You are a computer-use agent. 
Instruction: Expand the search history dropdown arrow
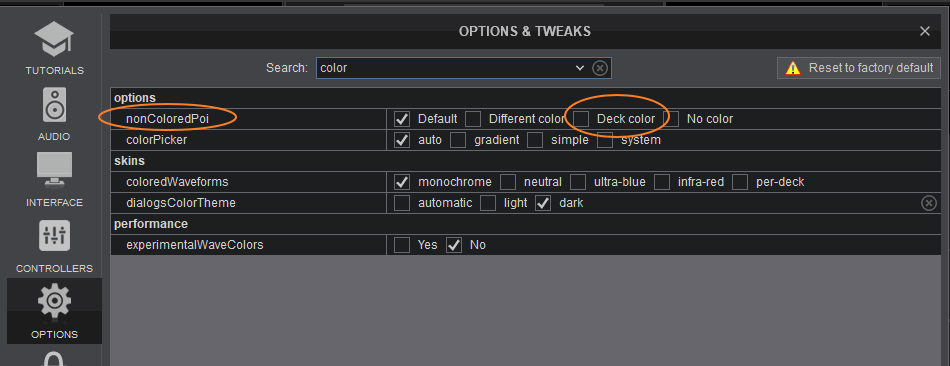[x=580, y=68]
